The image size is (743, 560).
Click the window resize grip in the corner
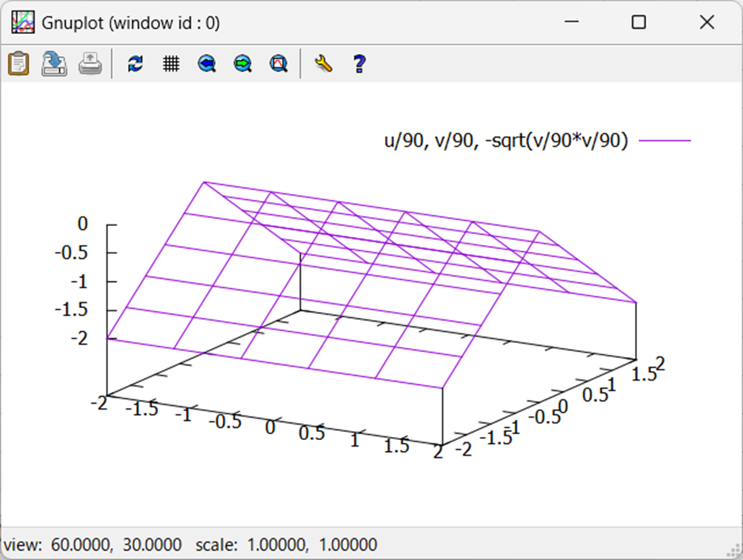coord(734,550)
